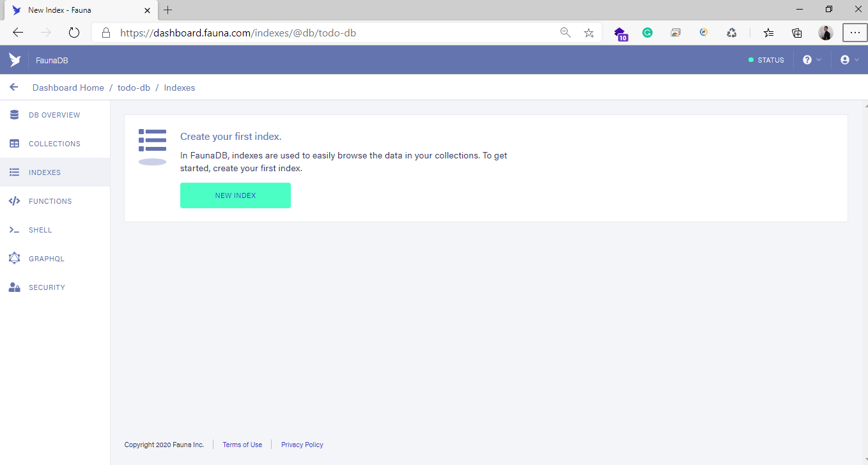Click the recycle arrows extension icon
The image size is (868, 465).
coord(732,33)
